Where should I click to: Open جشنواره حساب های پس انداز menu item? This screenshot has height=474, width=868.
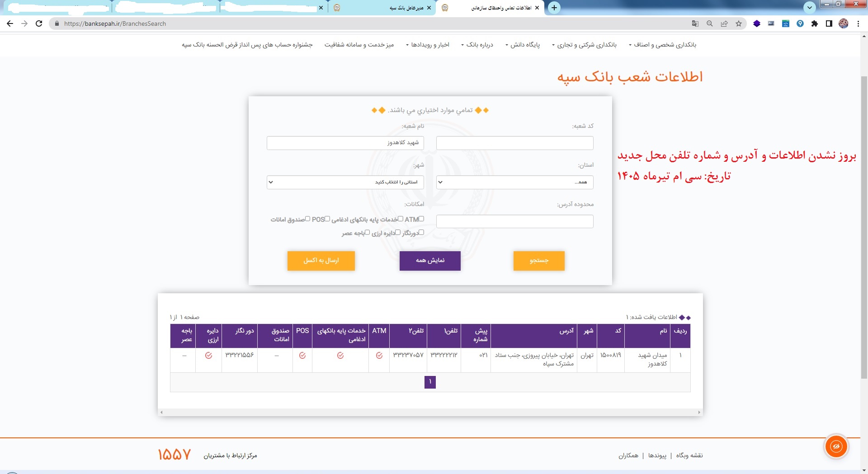(x=247, y=45)
